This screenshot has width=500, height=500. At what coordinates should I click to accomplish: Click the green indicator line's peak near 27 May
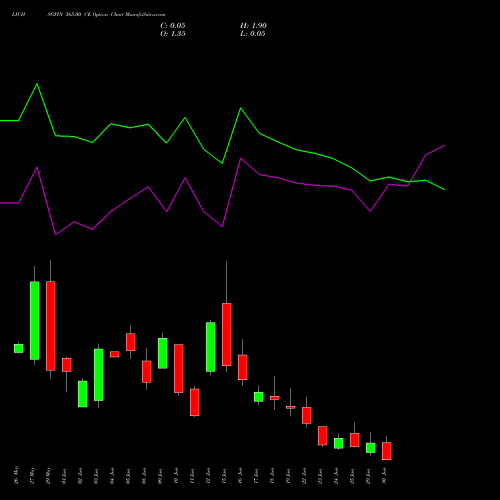click(x=37, y=84)
